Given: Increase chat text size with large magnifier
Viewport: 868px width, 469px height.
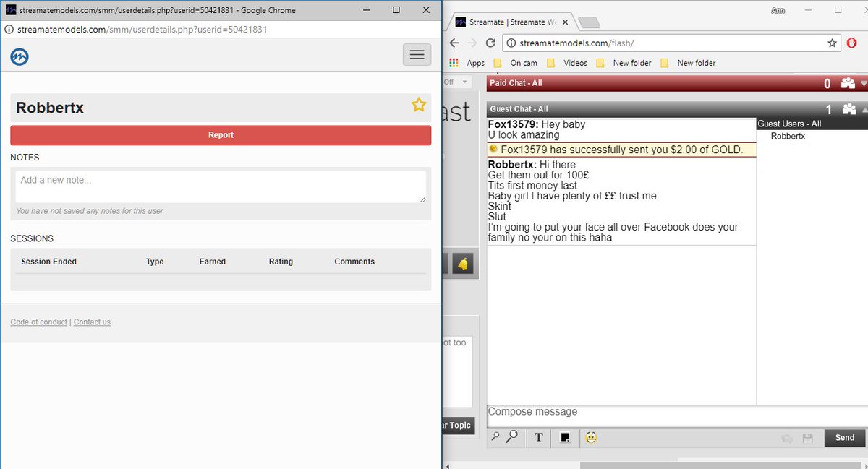Looking at the screenshot, I should (511, 436).
